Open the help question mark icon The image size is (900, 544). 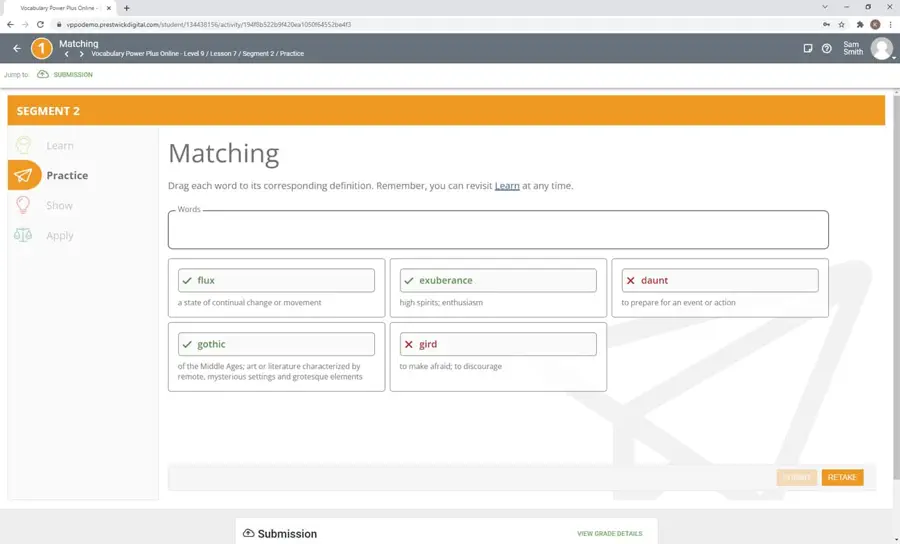click(827, 48)
